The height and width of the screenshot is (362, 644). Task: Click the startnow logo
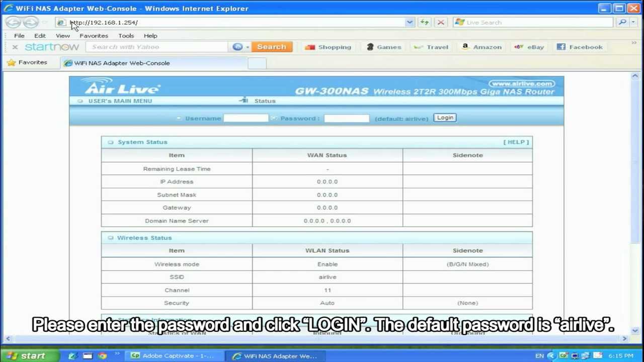52,47
